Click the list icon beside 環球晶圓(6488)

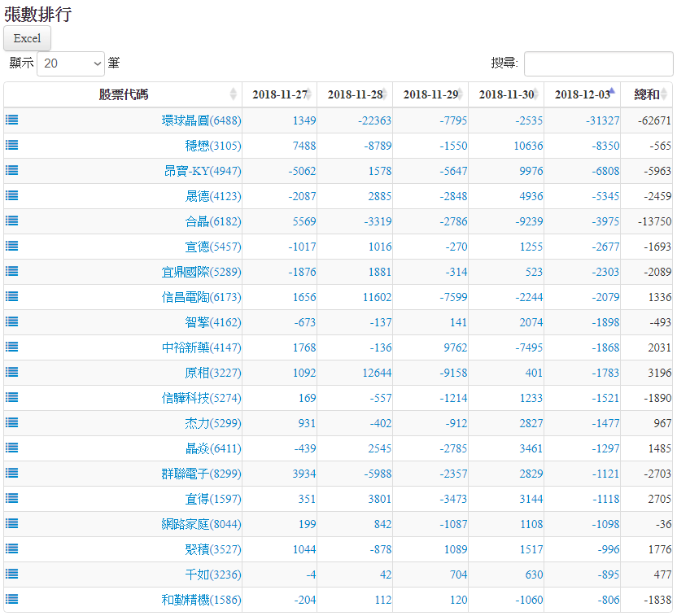coord(12,120)
